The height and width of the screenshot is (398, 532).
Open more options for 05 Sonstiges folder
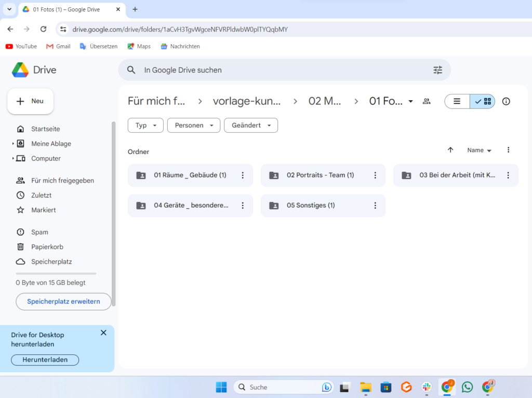375,205
